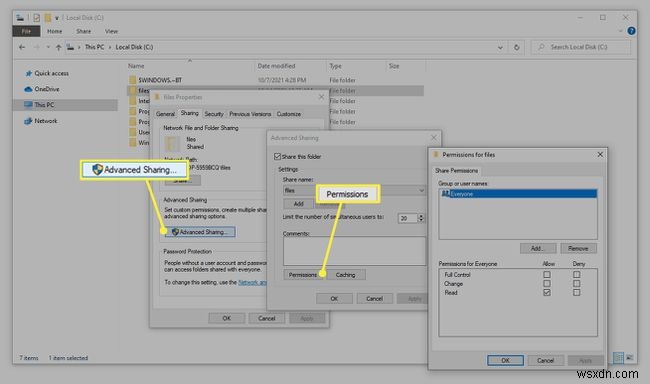Viewport: 650px width, 384px height.
Task: Expand the address bar history dropdown
Action: tap(500, 47)
